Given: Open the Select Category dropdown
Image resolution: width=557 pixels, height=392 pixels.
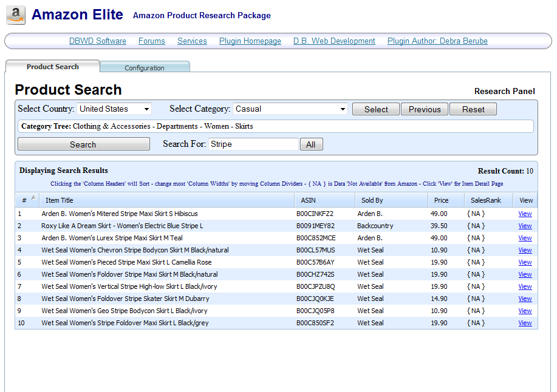Looking at the screenshot, I should [290, 109].
